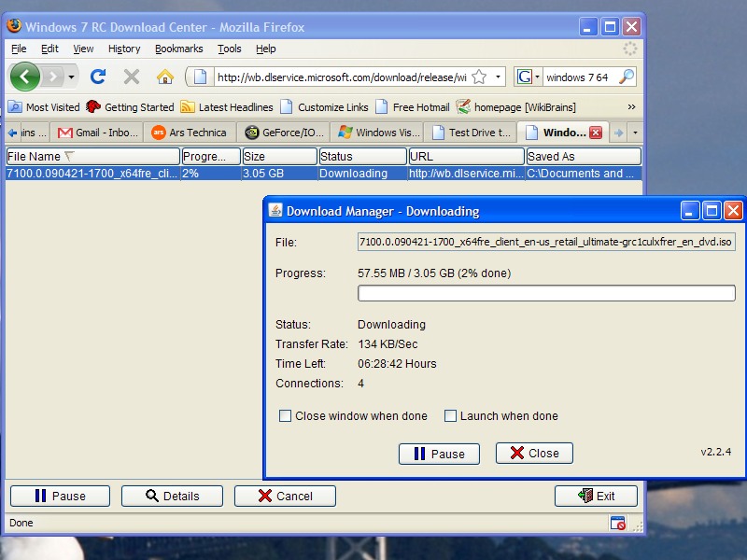Switch to the Gmail - Inbox tab

pyautogui.click(x=98, y=133)
